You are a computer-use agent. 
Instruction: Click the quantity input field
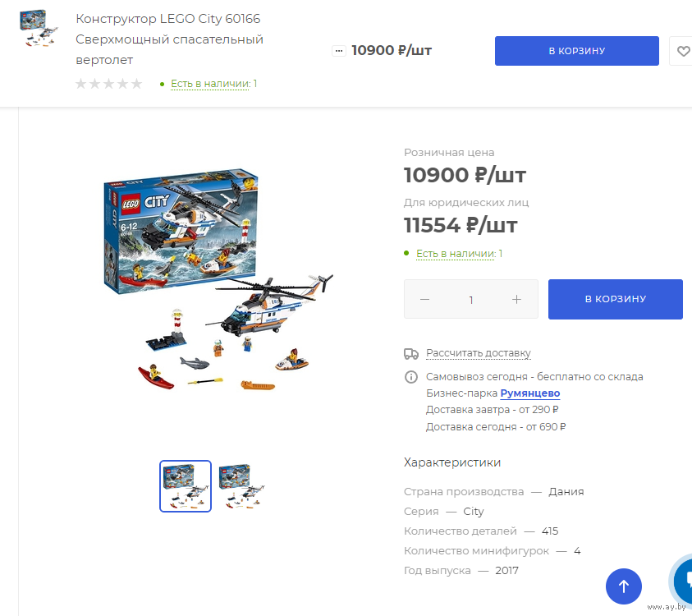(x=471, y=300)
